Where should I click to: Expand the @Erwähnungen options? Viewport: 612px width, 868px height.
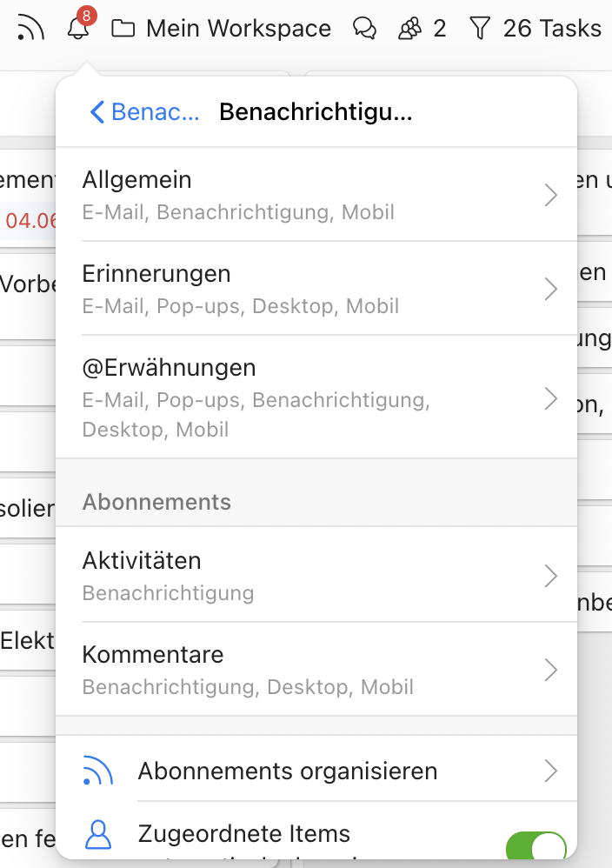(x=550, y=398)
